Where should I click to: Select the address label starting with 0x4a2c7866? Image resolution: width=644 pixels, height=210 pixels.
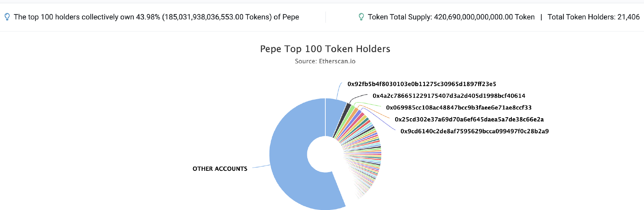click(x=449, y=96)
